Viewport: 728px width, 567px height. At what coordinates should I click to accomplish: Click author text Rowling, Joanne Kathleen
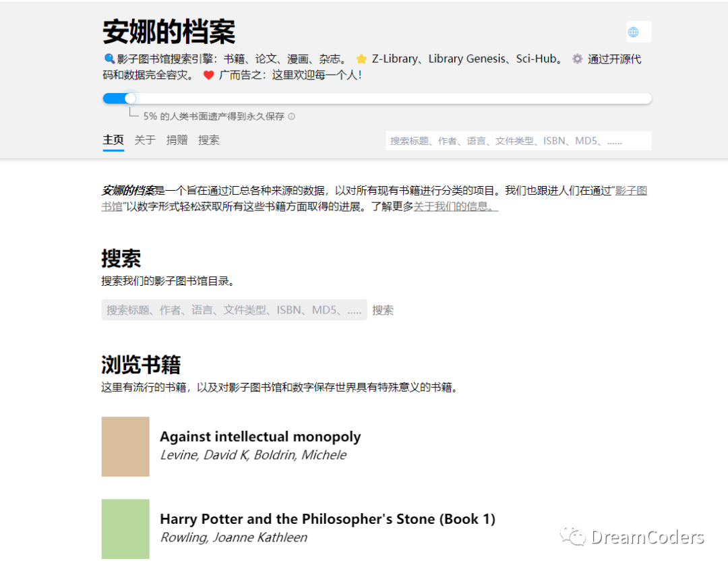pyautogui.click(x=233, y=537)
